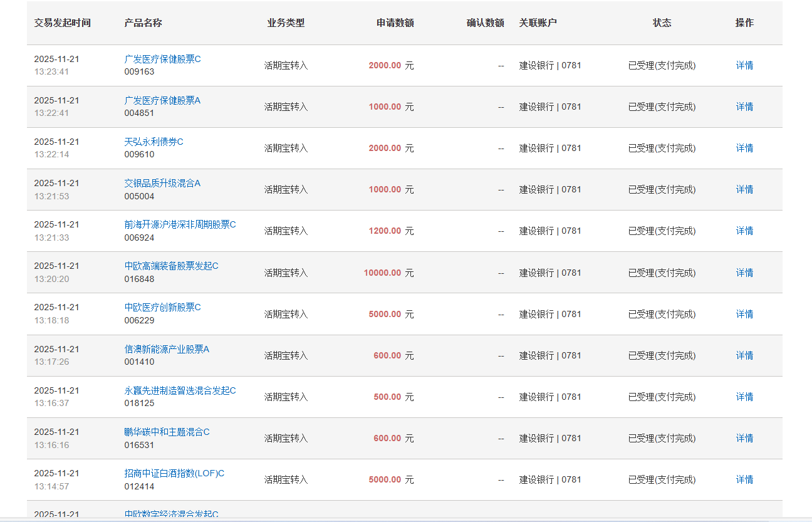Select fund code 009610

[x=139, y=154]
